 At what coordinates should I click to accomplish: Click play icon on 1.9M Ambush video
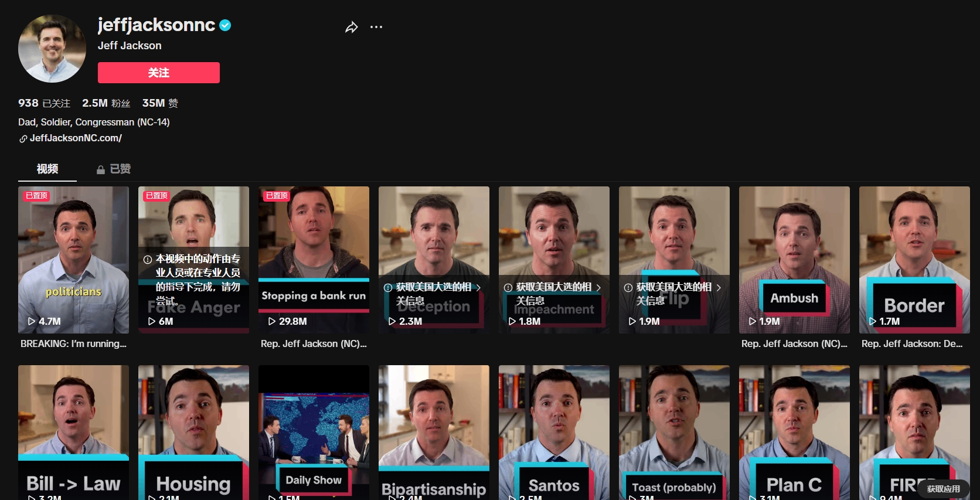(753, 321)
